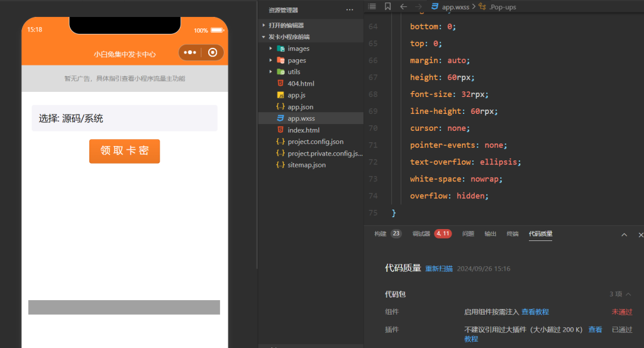Image resolution: width=644 pixels, height=348 pixels.
Task: Select the 代码质量 tab
Action: (540, 233)
